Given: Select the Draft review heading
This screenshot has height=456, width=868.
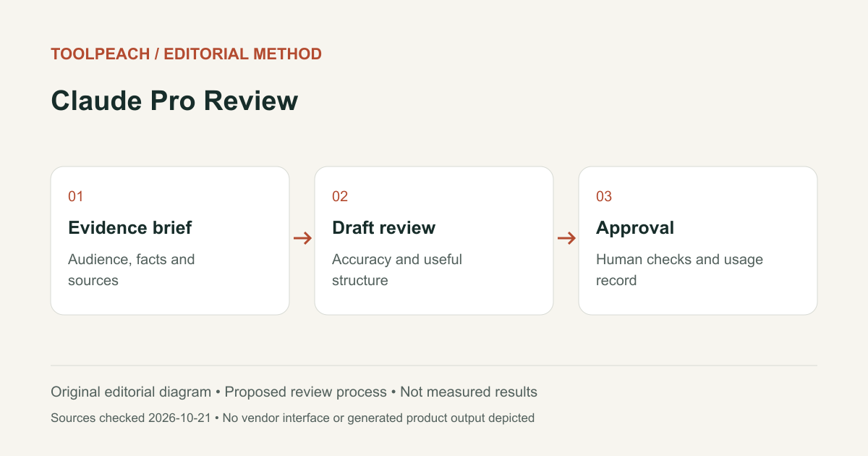Looking at the screenshot, I should [x=384, y=228].
